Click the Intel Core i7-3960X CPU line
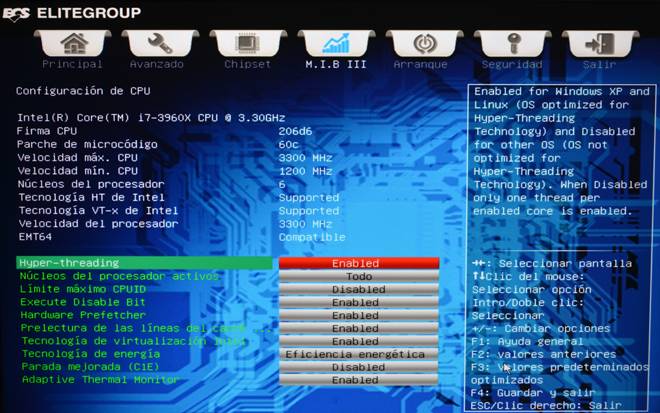 (x=151, y=118)
